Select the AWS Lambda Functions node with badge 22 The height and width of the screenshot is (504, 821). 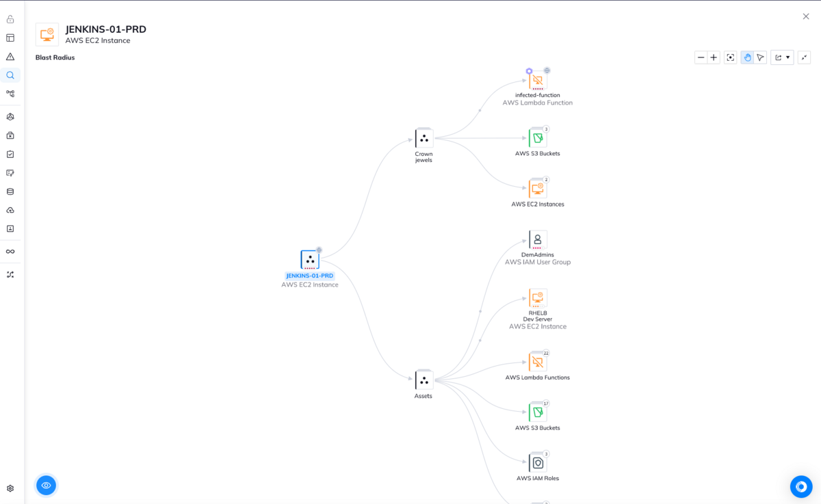(538, 362)
